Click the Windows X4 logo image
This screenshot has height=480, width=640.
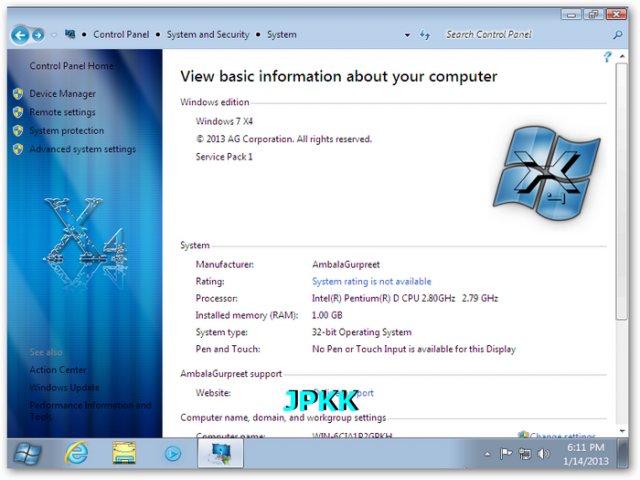pyautogui.click(x=547, y=173)
